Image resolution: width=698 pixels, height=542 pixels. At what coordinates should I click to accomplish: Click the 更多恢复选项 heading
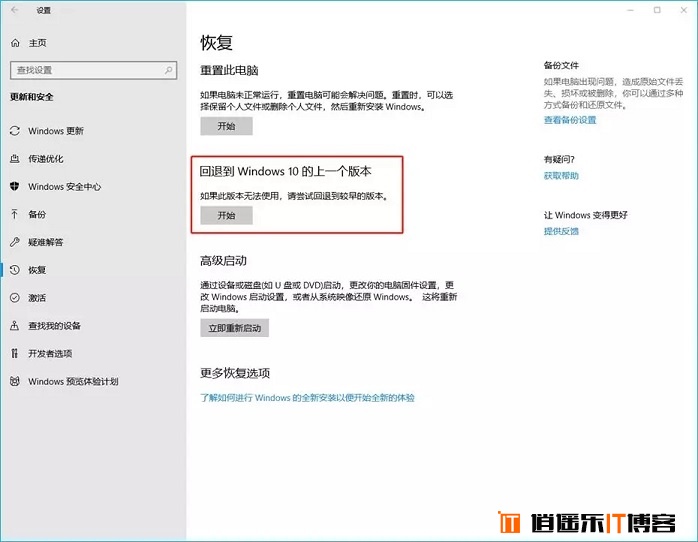(235, 372)
